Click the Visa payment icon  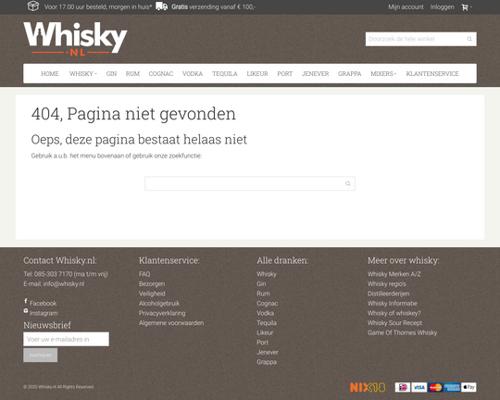point(419,387)
